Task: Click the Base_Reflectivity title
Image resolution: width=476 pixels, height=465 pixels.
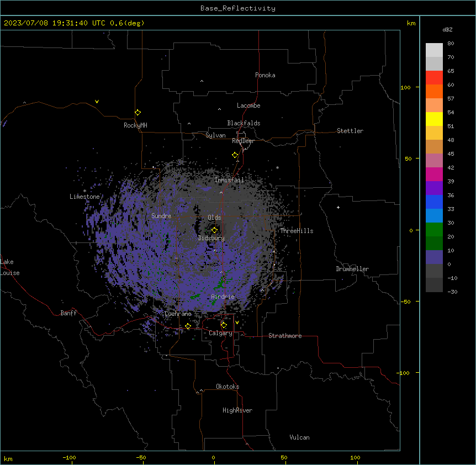Action: click(238, 8)
